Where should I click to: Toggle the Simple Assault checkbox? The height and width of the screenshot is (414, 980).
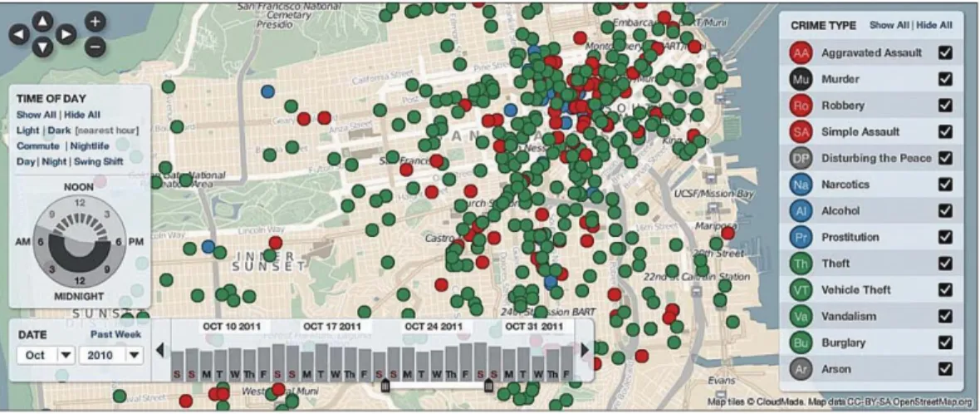pyautogui.click(x=946, y=132)
